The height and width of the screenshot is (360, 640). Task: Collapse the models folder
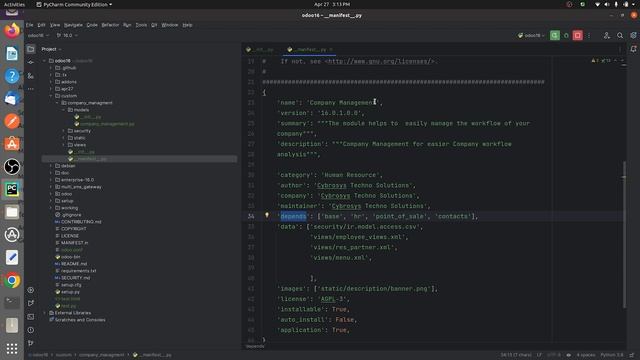point(64,110)
